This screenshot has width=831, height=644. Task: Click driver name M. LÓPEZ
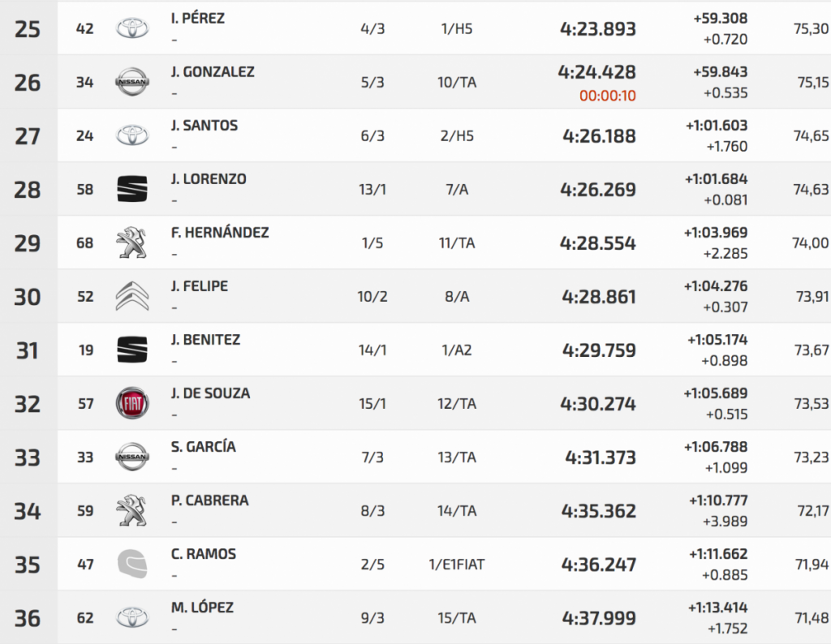coord(202,608)
